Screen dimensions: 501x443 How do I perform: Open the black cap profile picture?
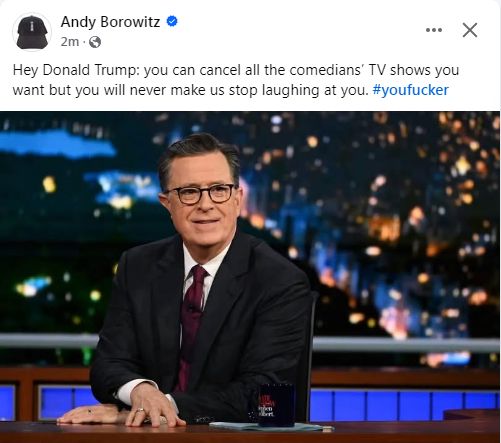pos(32,32)
